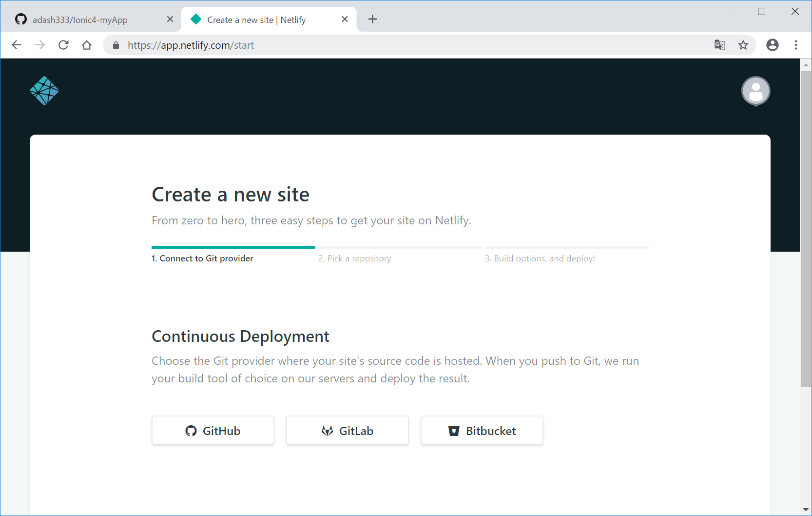Open a new browser tab
The width and height of the screenshot is (812, 516).
tap(373, 20)
